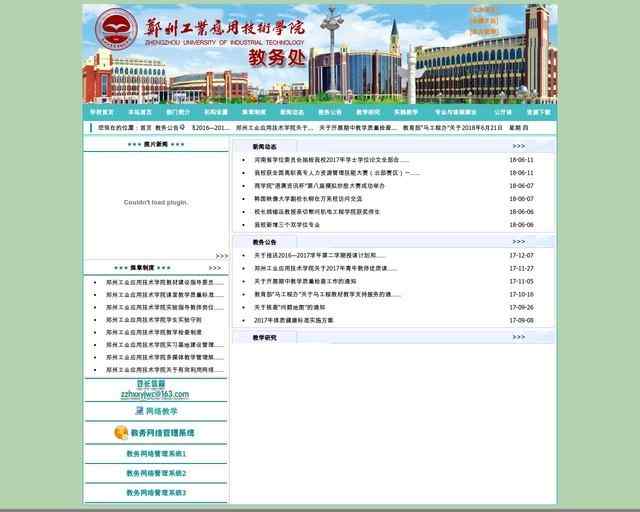Screen dimensions: 640x512
Task: Open the 网络教学 link
Action: 161,411
